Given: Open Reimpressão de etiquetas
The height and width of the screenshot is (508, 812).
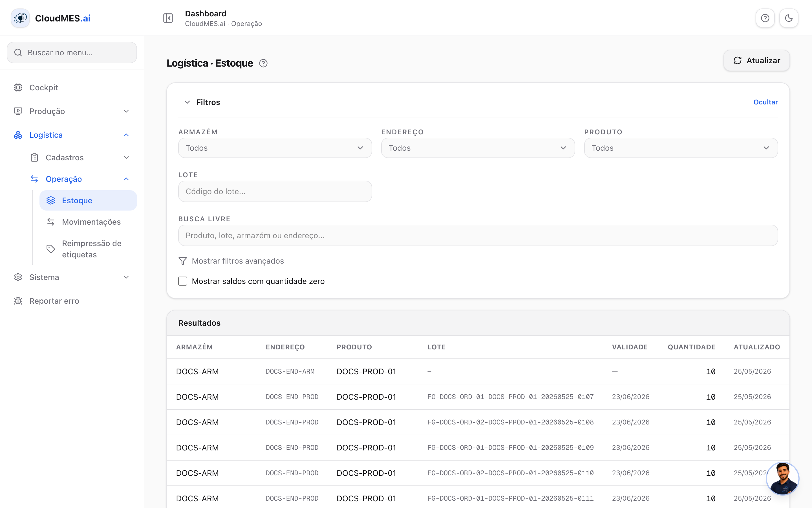Looking at the screenshot, I should (88, 249).
